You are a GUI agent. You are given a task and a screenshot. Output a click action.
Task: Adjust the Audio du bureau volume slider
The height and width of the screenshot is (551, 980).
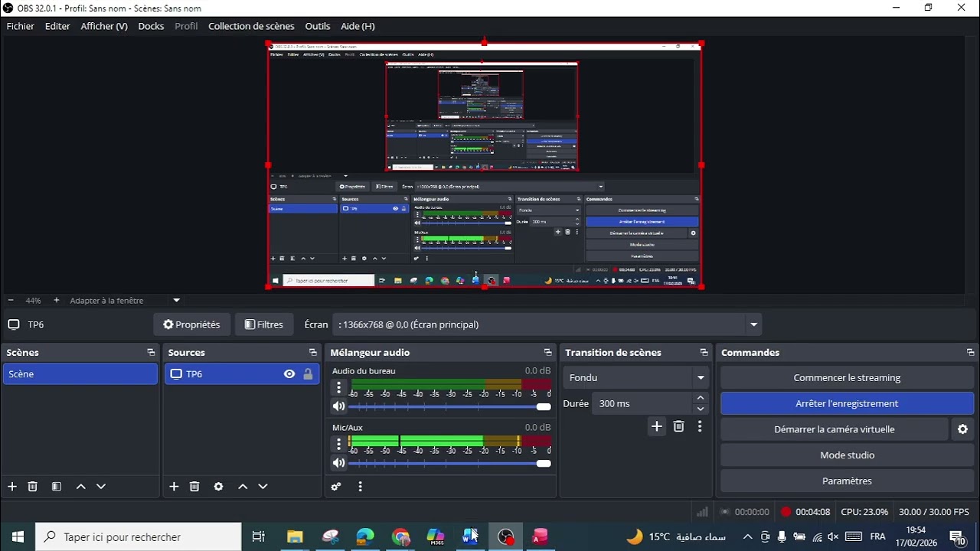tap(449, 407)
